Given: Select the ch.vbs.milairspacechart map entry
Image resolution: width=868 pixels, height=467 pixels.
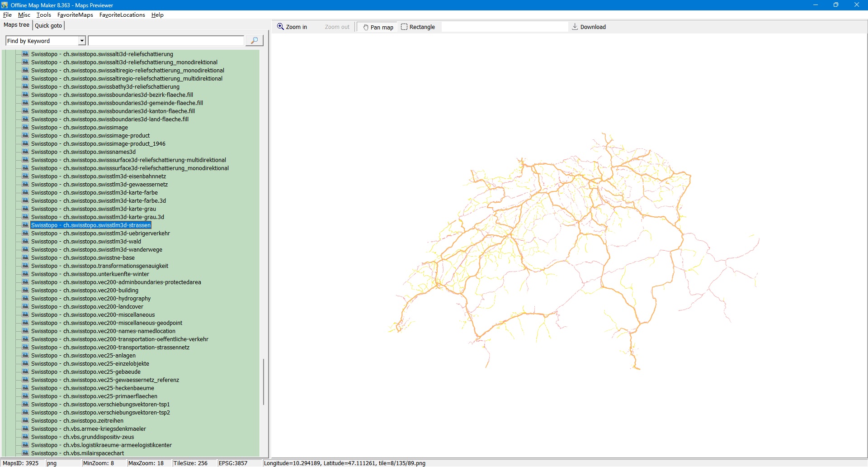Looking at the screenshot, I should 77,453.
